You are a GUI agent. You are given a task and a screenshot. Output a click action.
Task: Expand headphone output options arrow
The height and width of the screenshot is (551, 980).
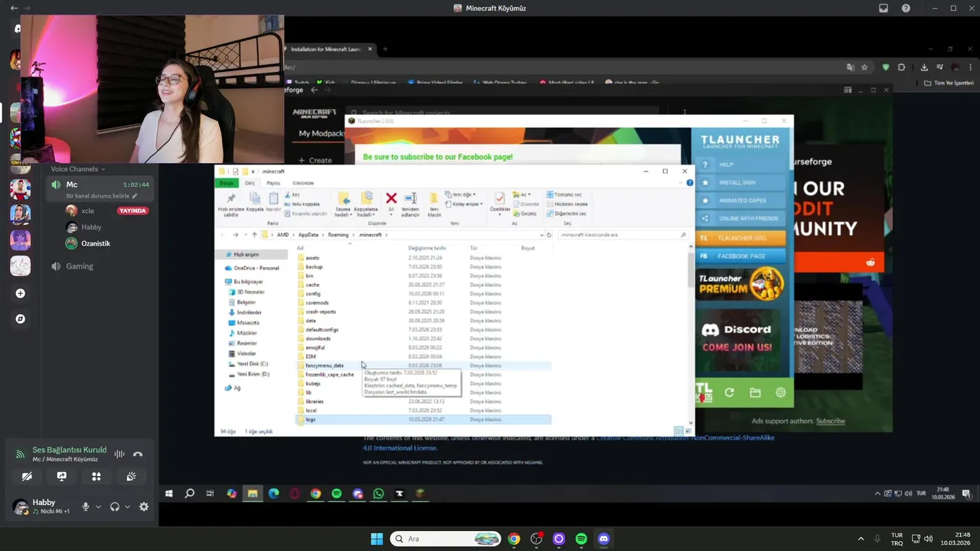tap(127, 507)
